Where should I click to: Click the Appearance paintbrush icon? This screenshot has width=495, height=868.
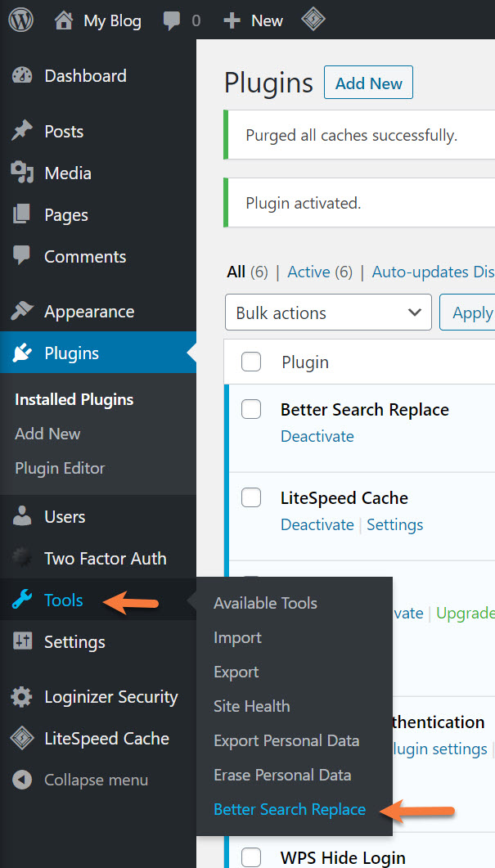[22, 312]
